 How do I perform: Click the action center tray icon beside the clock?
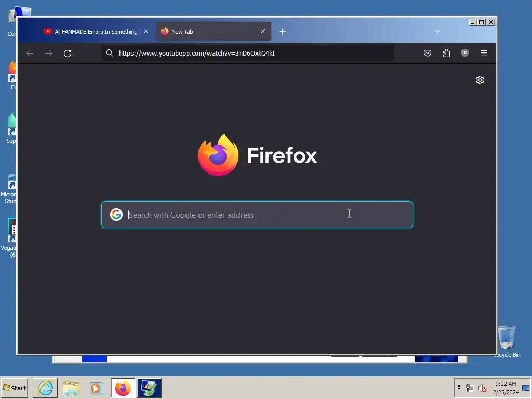point(526,388)
